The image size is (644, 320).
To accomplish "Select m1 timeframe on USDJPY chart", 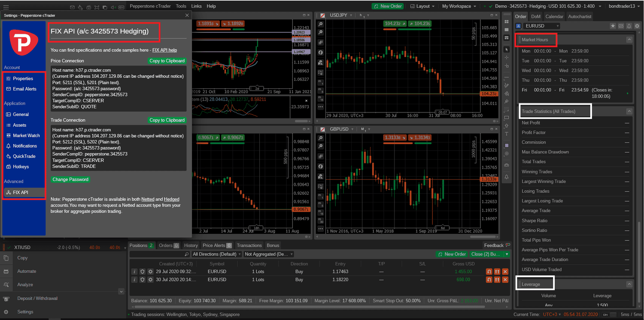I will coord(320,82).
